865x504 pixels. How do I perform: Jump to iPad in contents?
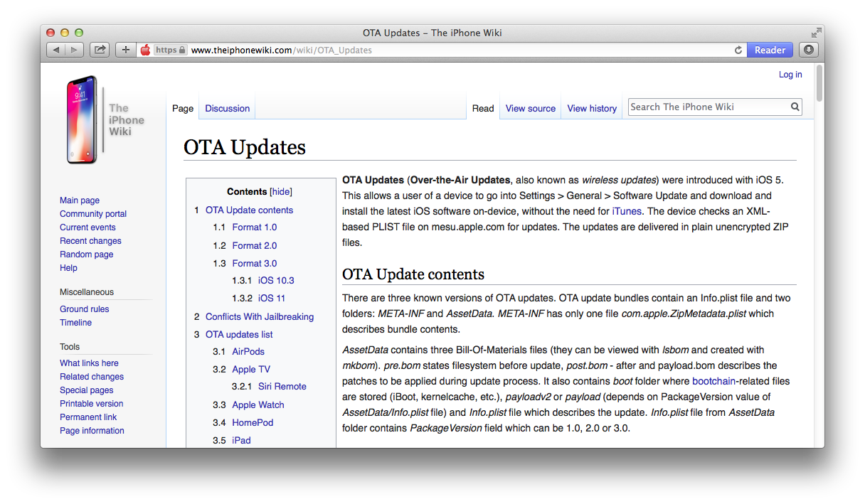click(241, 441)
